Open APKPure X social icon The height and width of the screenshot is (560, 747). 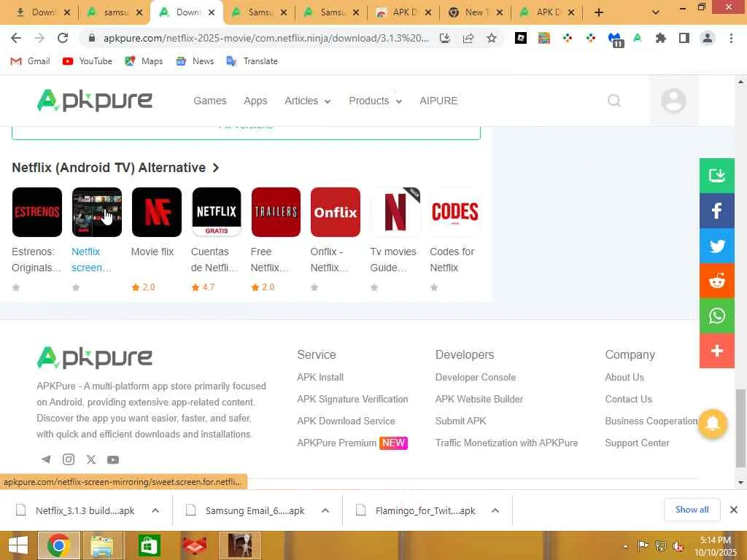click(x=91, y=459)
